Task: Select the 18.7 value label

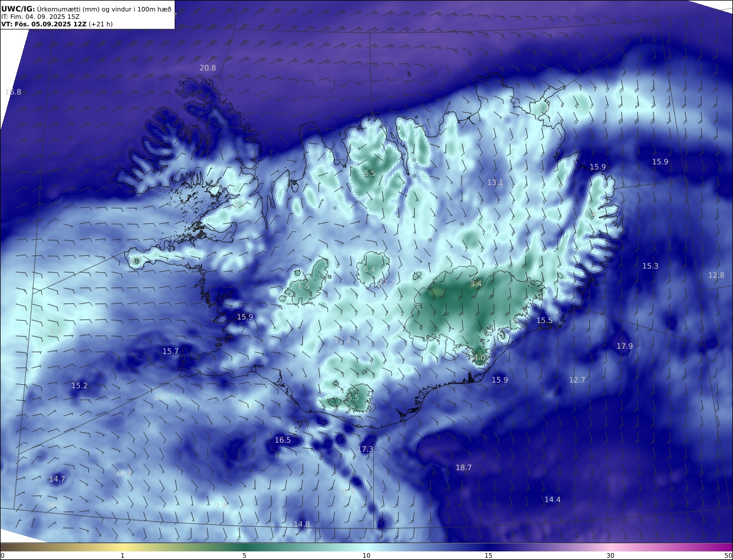Action: (464, 467)
